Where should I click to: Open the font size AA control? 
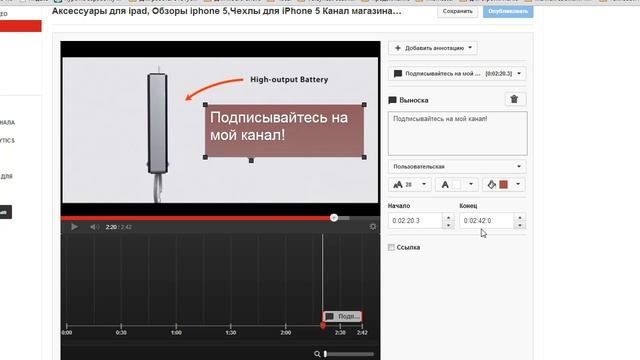point(398,184)
